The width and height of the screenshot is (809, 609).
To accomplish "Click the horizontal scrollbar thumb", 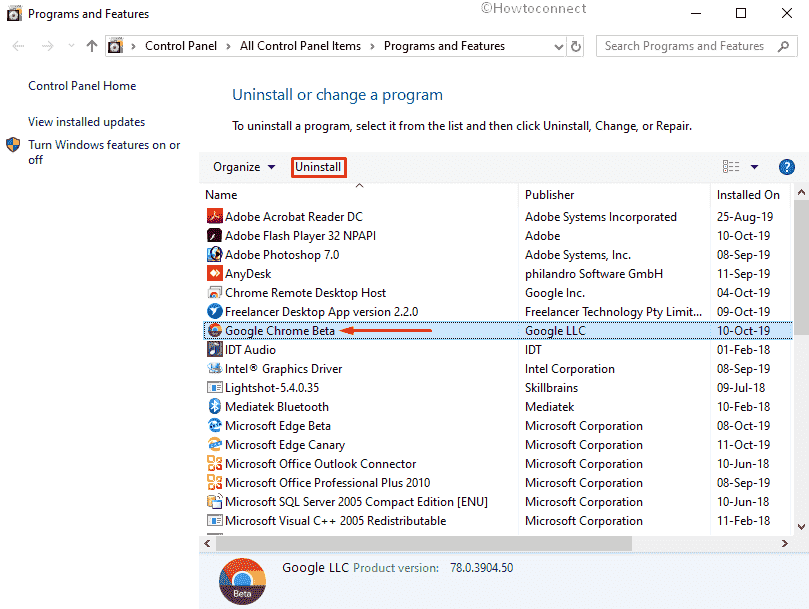I will coord(424,543).
